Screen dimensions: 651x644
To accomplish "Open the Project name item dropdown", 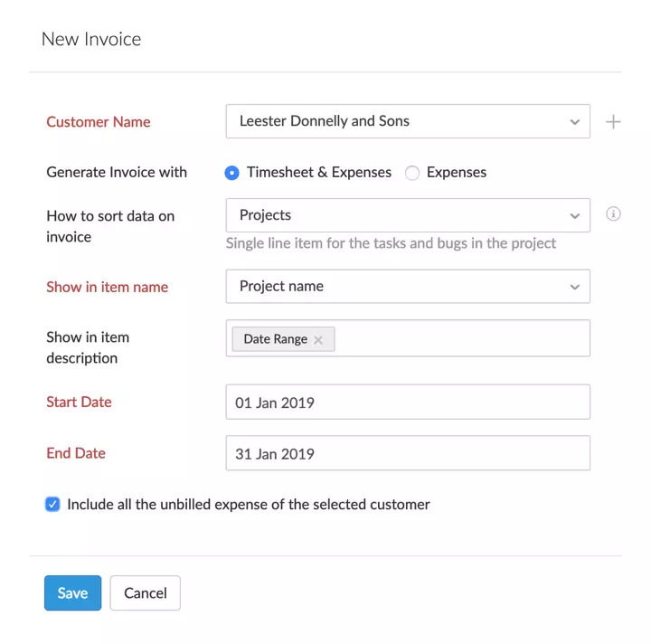I will pyautogui.click(x=407, y=286).
